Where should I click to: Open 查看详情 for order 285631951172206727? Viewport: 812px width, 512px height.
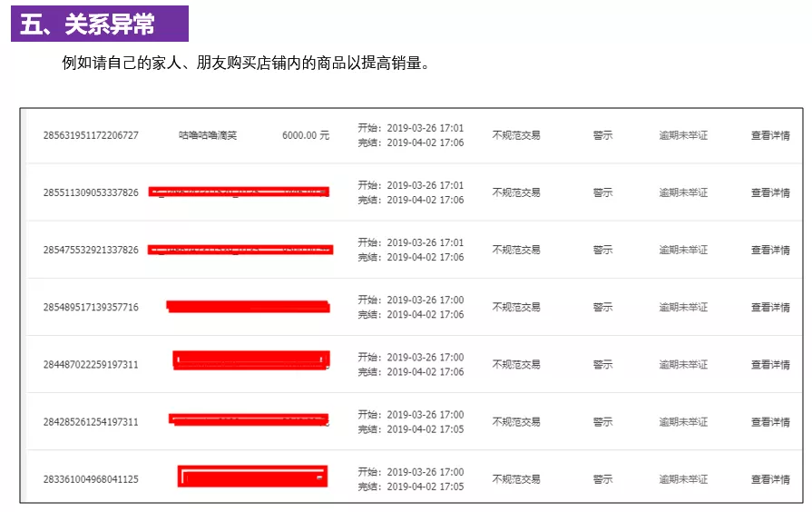[x=770, y=135]
